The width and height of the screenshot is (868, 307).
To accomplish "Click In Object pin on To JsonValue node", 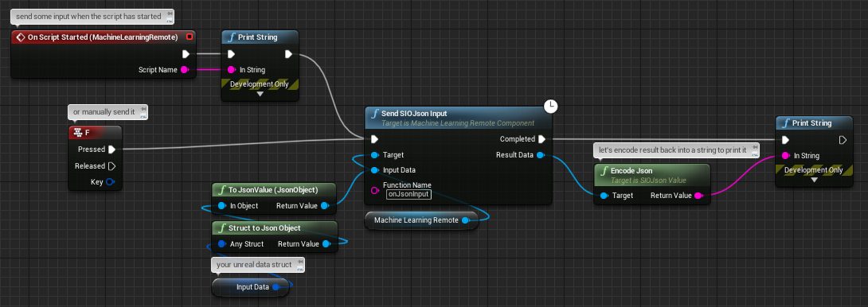I will pyautogui.click(x=221, y=206).
